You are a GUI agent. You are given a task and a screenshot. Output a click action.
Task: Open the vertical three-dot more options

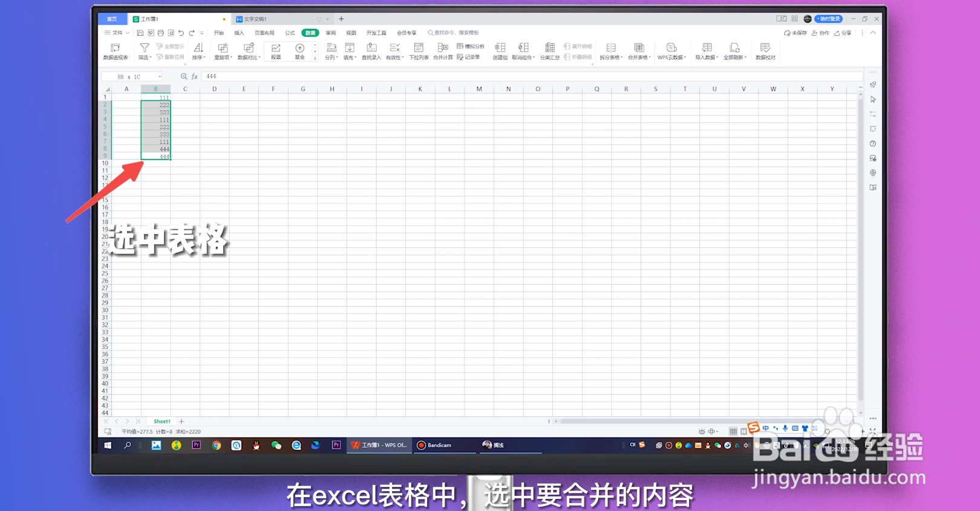863,33
